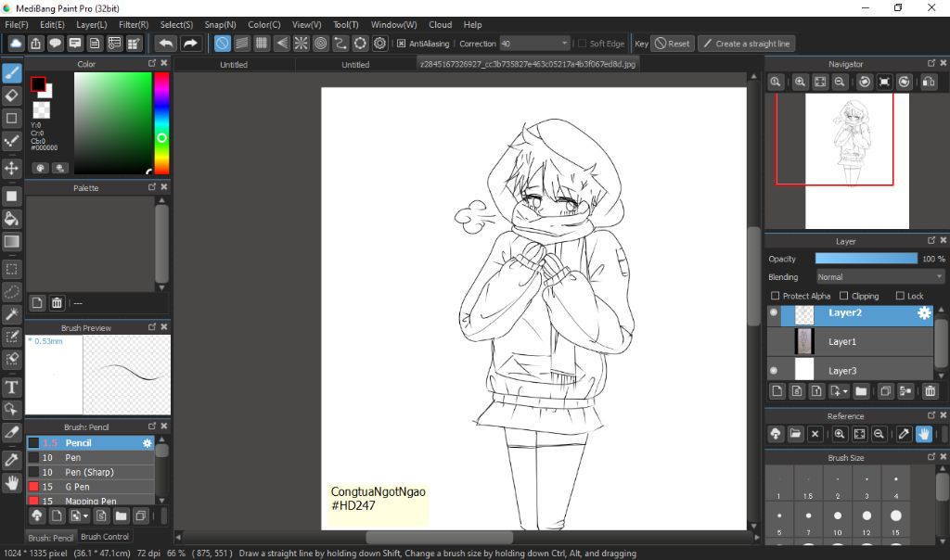The height and width of the screenshot is (560, 950).
Task: Open snap settings gear icon
Action: (379, 44)
